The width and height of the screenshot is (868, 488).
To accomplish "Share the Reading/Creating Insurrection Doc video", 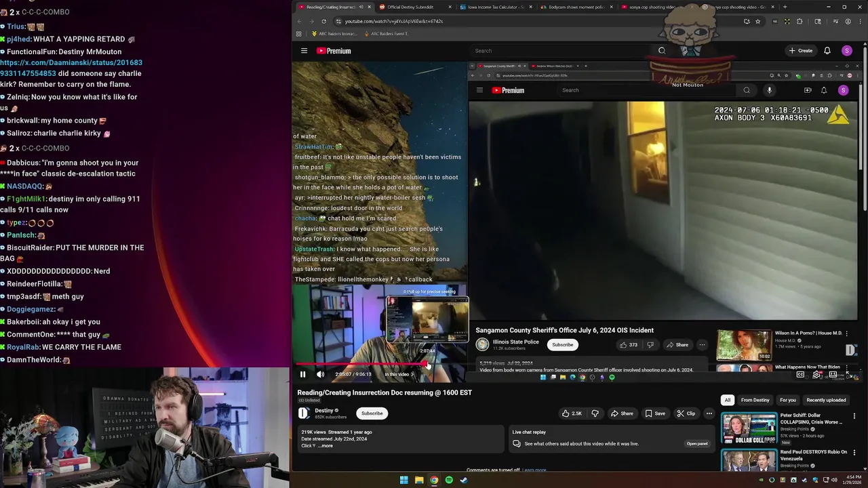I will [x=622, y=413].
